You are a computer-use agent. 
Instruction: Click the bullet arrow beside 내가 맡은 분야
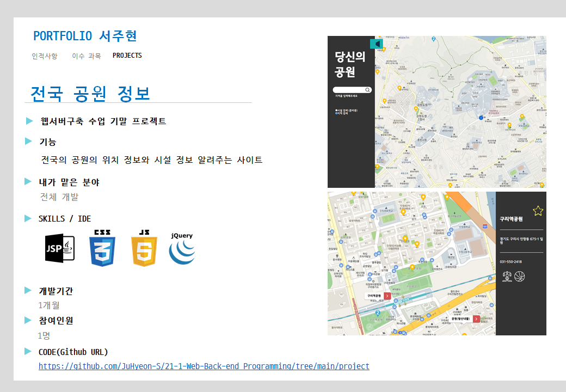[28, 181]
